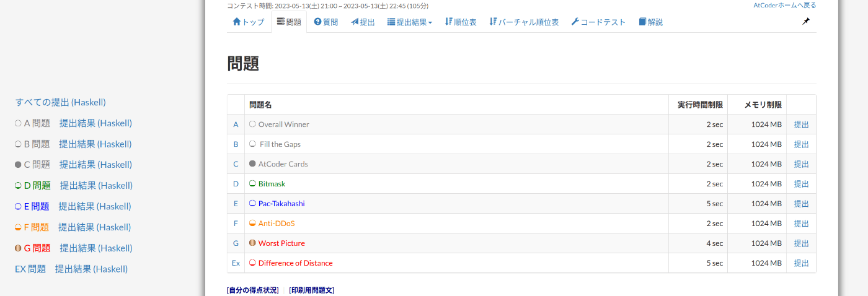Click the bronze difficulty circle beside Worst Picture
The width and height of the screenshot is (868, 296).
coord(252,243)
